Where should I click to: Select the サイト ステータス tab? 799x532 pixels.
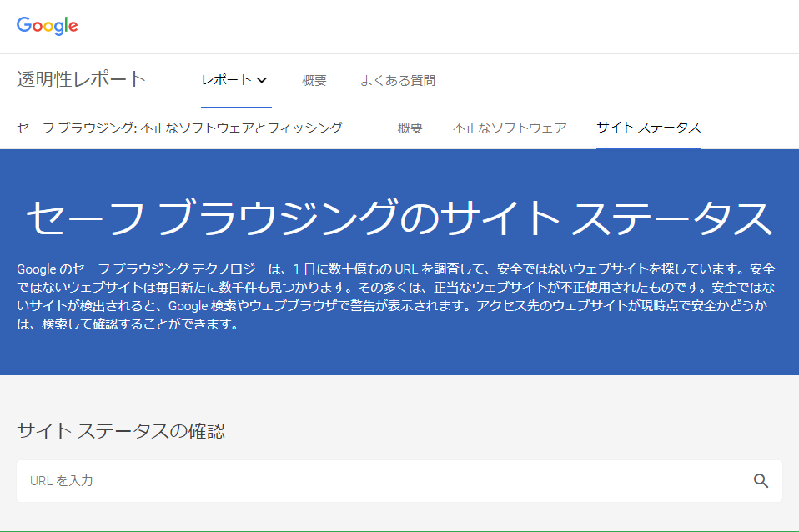[649, 128]
